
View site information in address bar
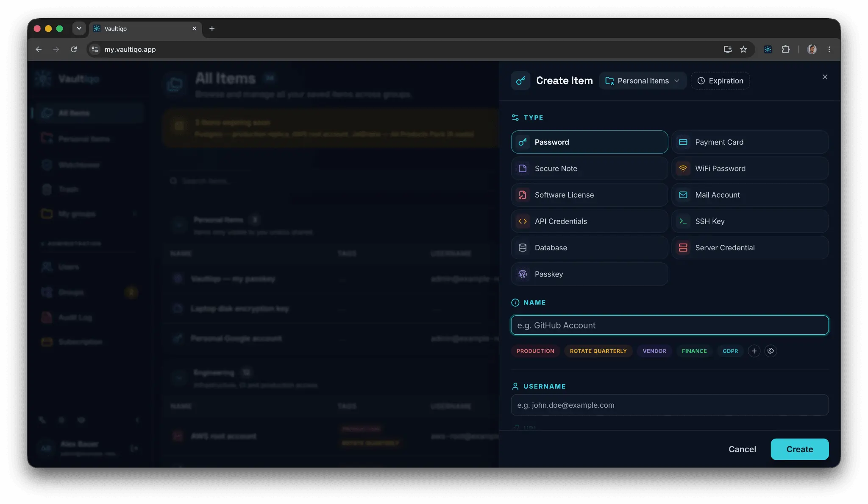tap(95, 49)
